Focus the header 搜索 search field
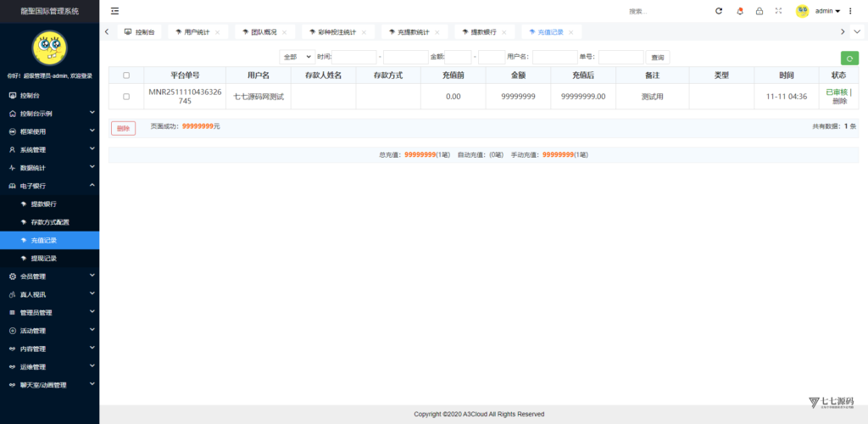The width and height of the screenshot is (868, 424). tap(665, 11)
